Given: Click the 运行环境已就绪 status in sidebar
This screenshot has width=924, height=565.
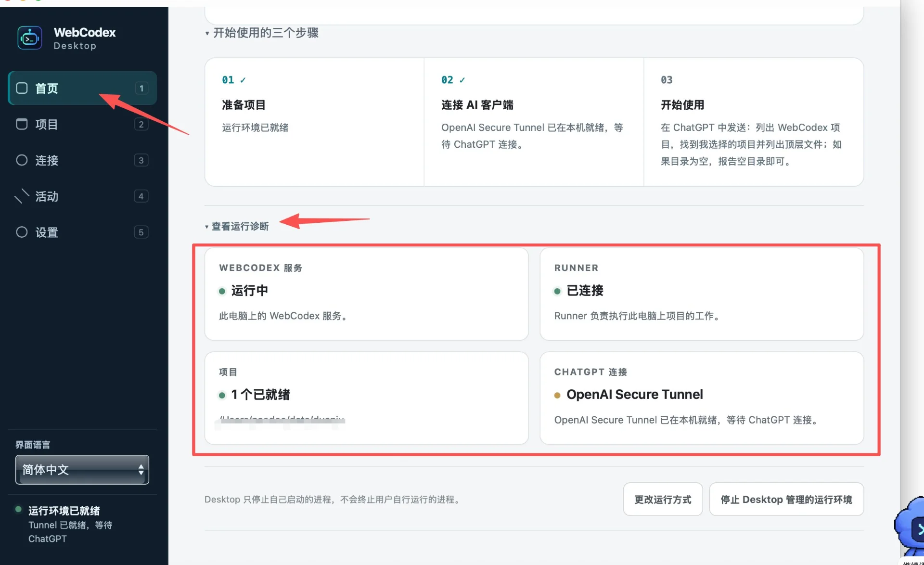Looking at the screenshot, I should click(64, 511).
